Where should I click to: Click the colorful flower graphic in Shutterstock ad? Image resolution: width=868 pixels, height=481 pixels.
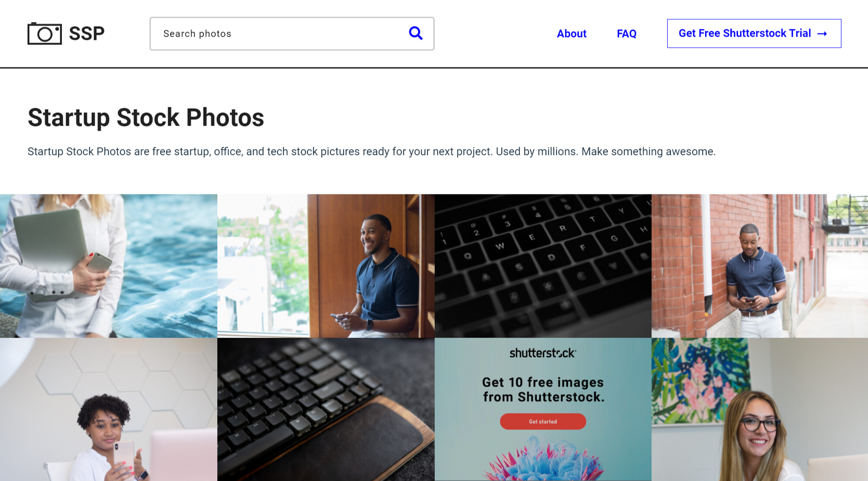coord(543,459)
